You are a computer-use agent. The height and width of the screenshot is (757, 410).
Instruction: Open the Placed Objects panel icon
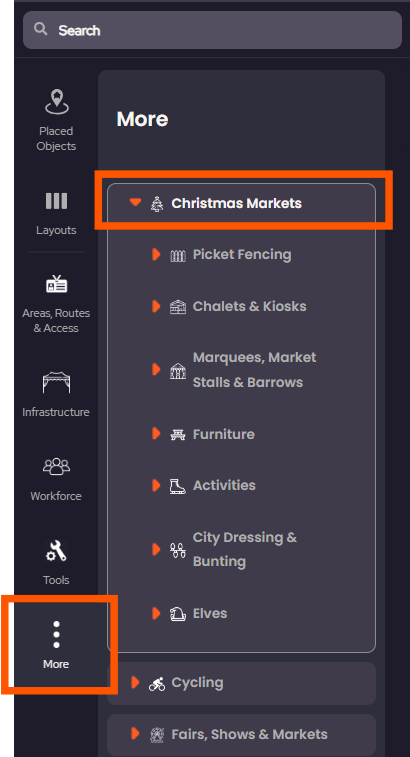57,101
